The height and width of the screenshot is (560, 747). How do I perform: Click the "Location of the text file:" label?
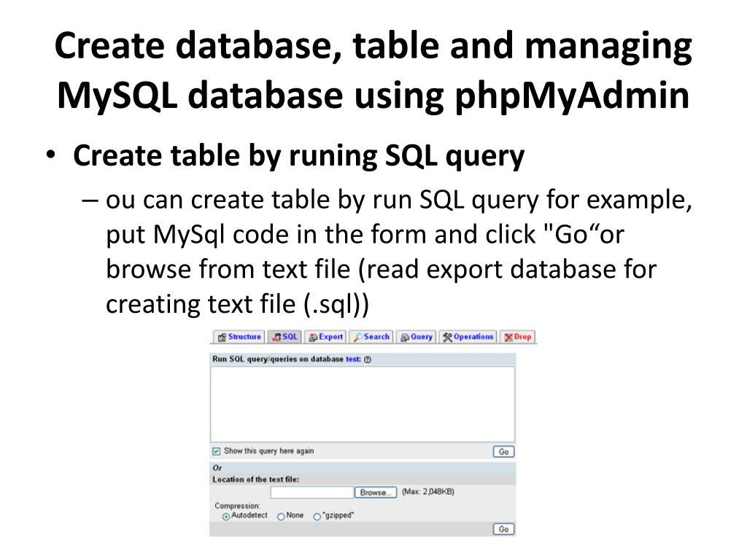[256, 480]
